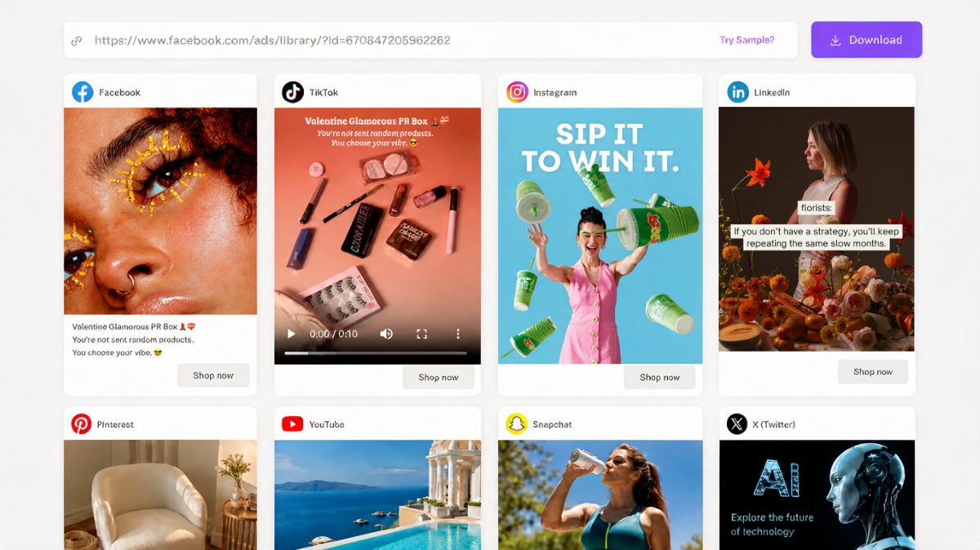Click the Pinterest platform label text
Image resolution: width=980 pixels, height=550 pixels.
click(x=115, y=424)
